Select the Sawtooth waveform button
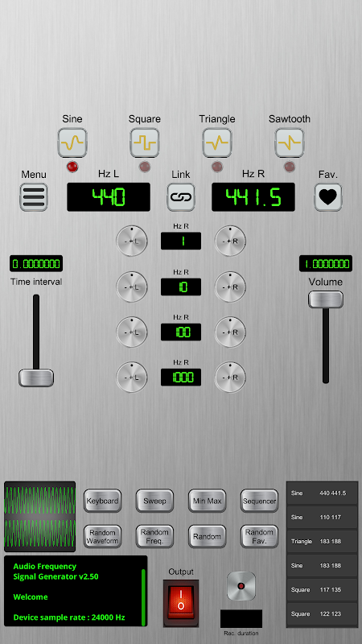 290,142
